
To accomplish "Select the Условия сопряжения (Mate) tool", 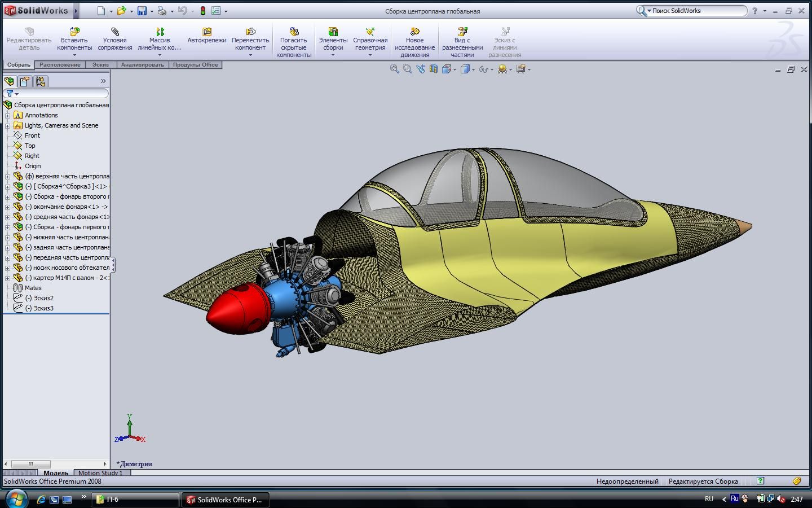I will [115, 32].
